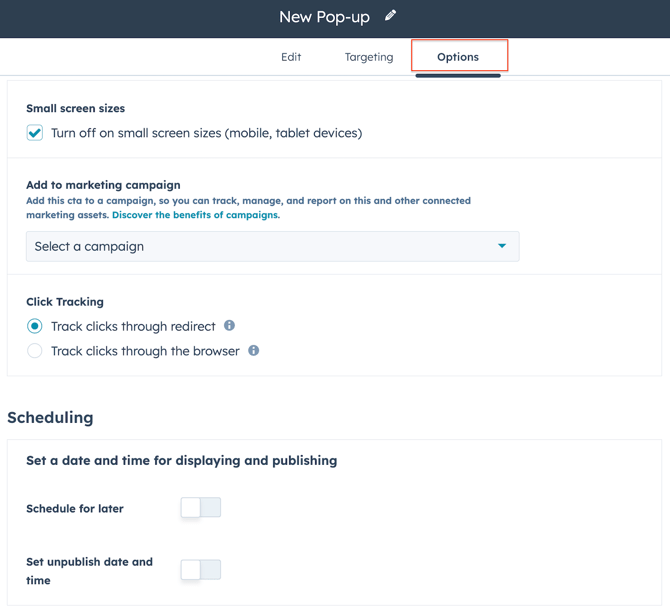Turn on Set unpublish date and time
The image size is (670, 613).
(x=200, y=570)
